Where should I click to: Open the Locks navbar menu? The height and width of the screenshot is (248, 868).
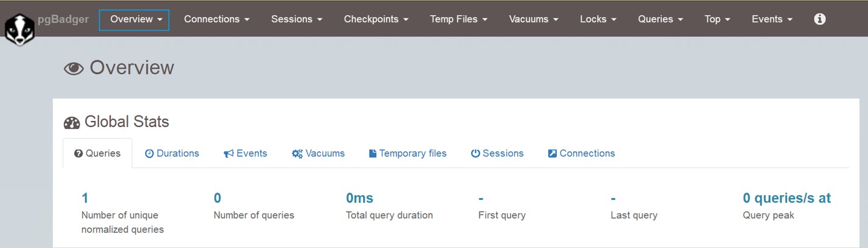pos(598,19)
